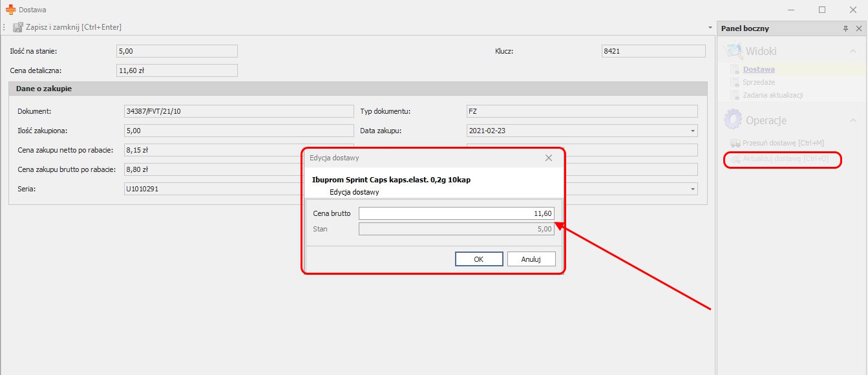Click the orange cross Dostawa app icon
Viewport: 868px width, 375px height.
click(10, 10)
